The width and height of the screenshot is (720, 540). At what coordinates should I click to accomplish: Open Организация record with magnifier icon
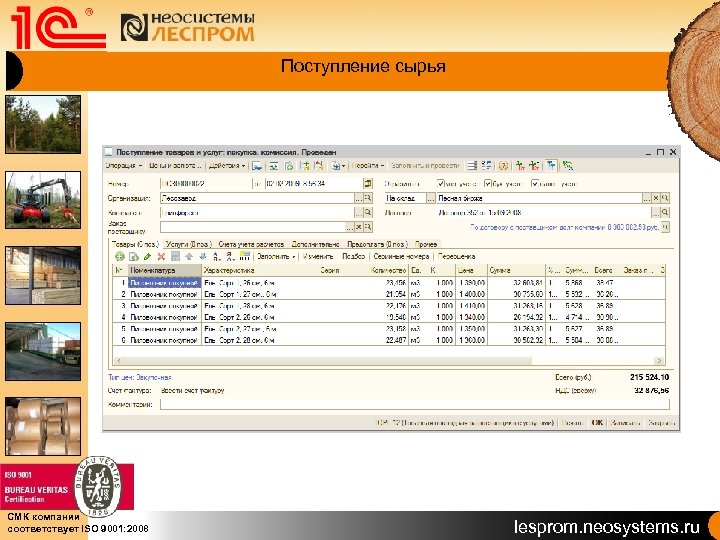point(368,198)
